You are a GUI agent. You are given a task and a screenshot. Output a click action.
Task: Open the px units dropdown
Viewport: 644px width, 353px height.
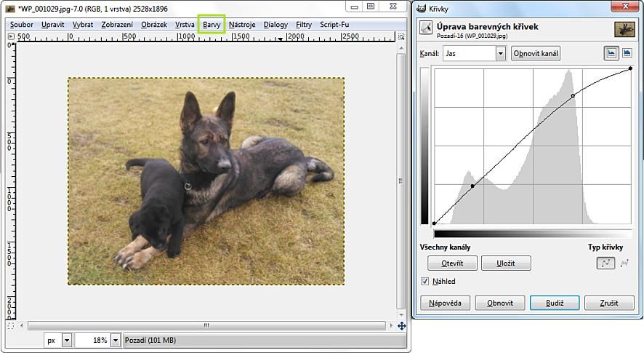67,340
